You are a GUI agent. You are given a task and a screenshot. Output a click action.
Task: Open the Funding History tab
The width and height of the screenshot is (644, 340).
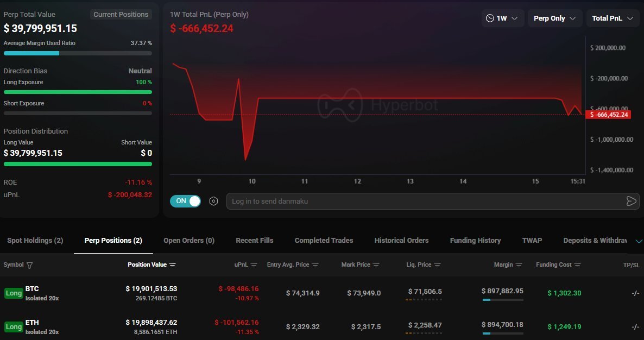pos(475,240)
